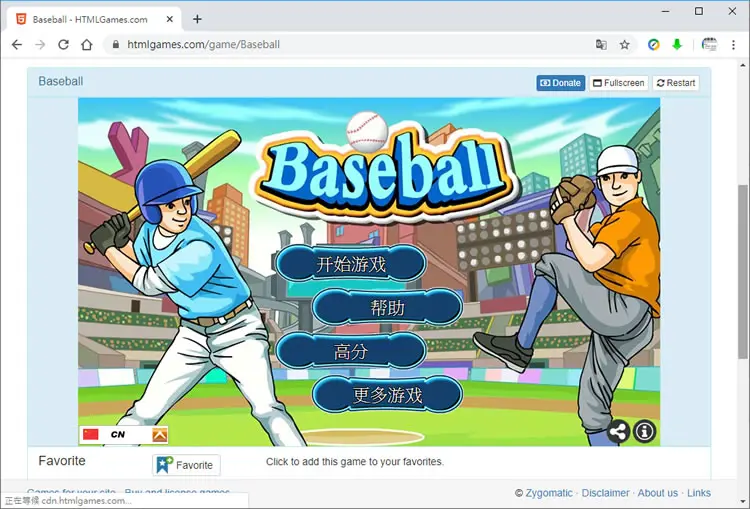750x509 pixels.
Task: Open the green download arrow extension
Action: coord(677,44)
